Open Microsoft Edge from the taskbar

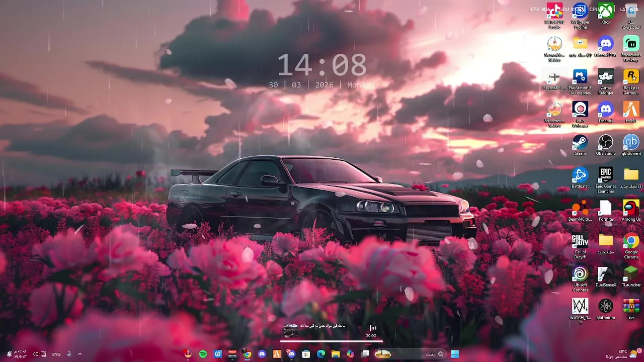click(x=321, y=354)
